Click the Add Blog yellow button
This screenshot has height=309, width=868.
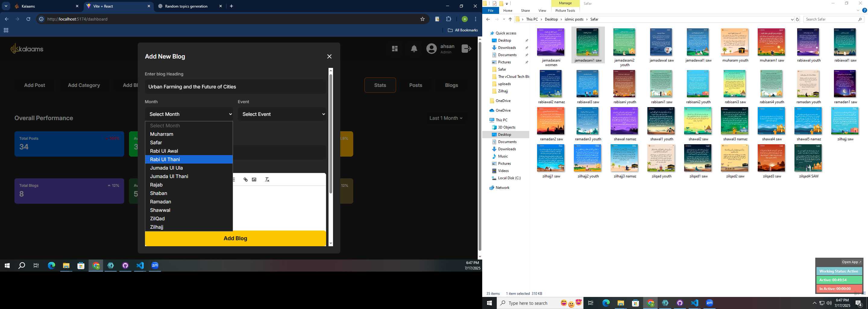click(235, 238)
